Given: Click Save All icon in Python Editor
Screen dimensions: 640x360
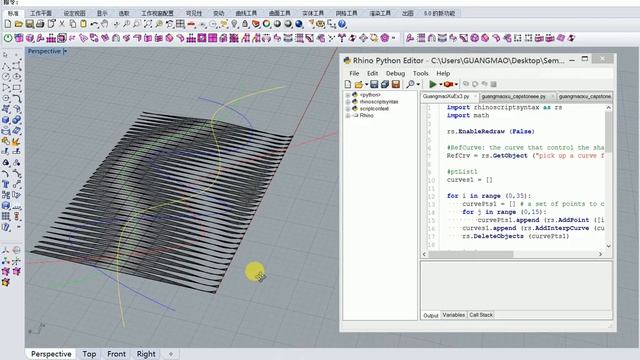Looking at the screenshot, I should point(384,84).
